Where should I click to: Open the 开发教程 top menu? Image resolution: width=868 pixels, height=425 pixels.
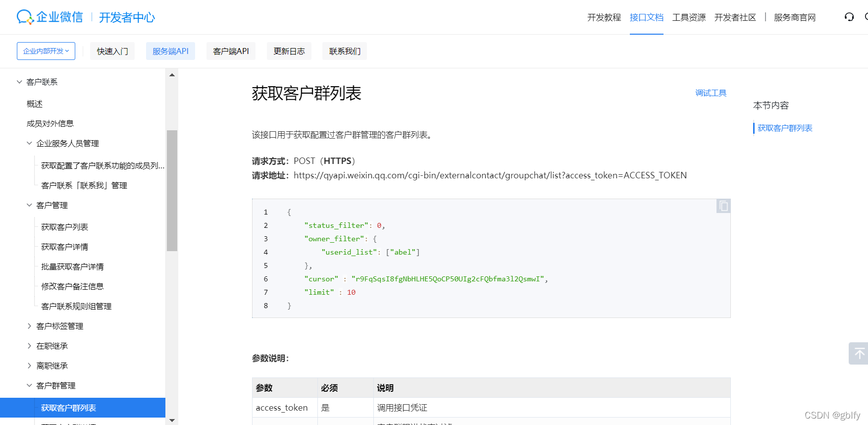pos(604,17)
